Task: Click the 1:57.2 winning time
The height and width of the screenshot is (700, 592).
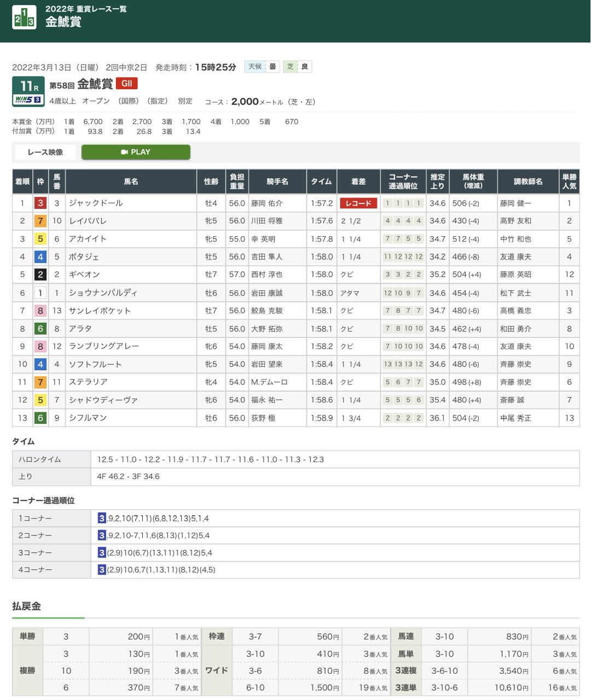Action: point(322,203)
